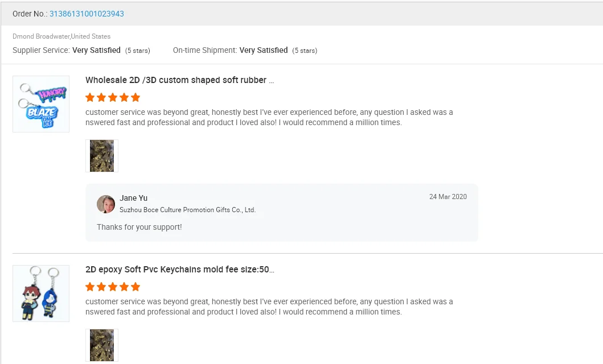
Task: Click the Blaze keychain product thumbnail
Action: coord(41,104)
